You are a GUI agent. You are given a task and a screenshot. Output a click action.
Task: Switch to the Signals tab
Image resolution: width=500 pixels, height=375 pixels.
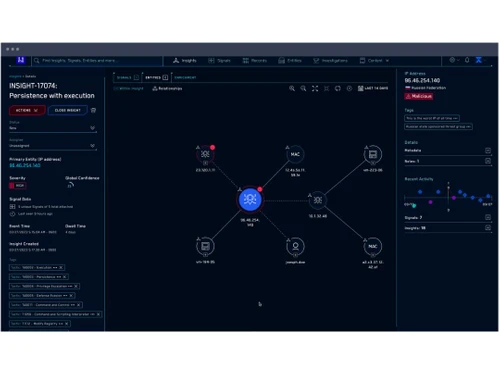click(127, 78)
